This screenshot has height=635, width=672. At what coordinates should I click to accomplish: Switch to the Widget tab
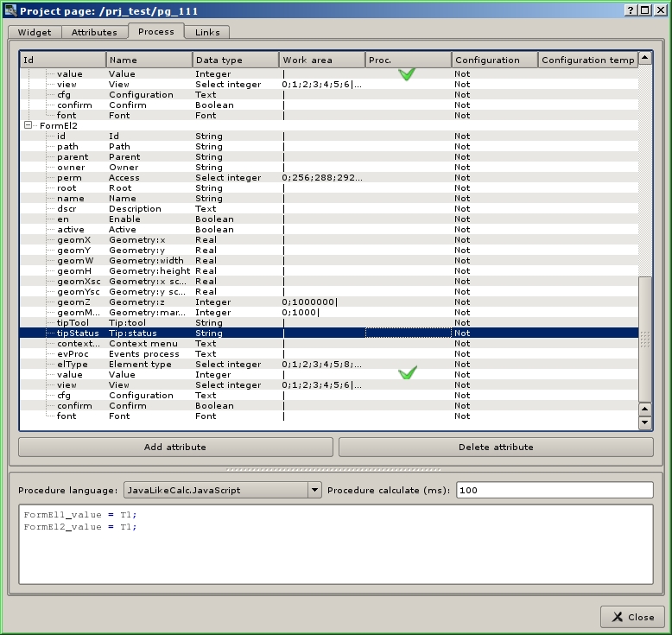(x=35, y=33)
